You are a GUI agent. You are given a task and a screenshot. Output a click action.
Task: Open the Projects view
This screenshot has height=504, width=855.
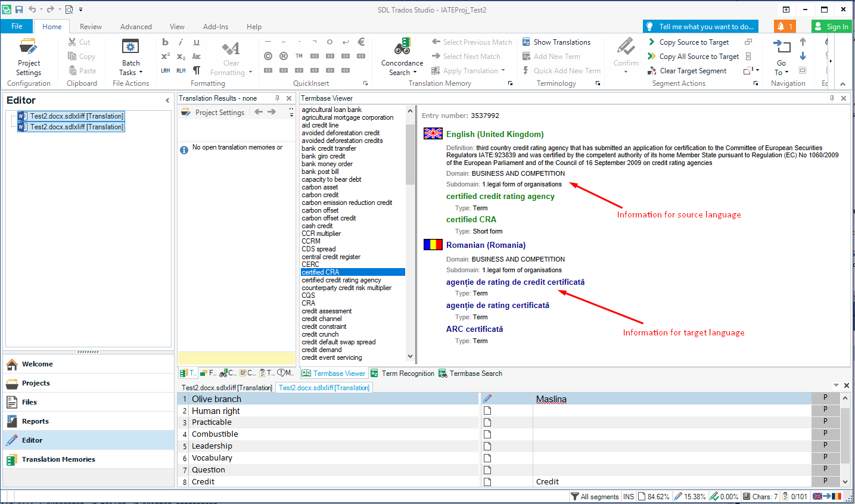point(89,383)
